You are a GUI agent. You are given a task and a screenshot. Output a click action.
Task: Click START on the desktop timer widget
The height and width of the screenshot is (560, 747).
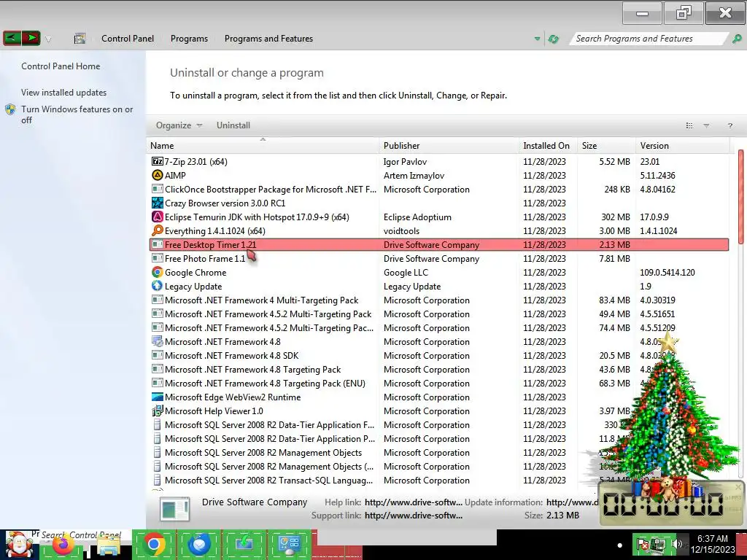(x=732, y=497)
